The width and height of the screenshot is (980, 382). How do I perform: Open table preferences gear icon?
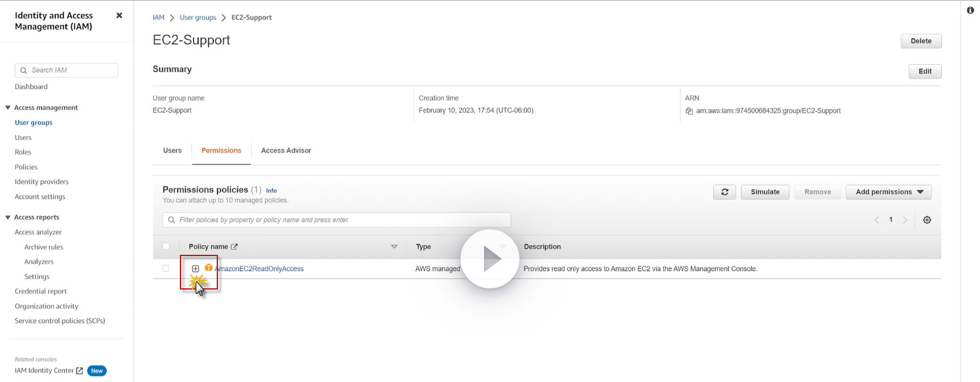pos(927,220)
